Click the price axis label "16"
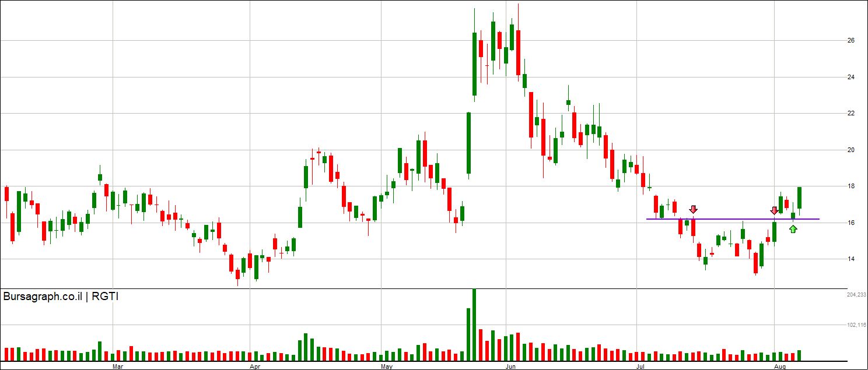Screen dimensions: 868x370 [x=851, y=223]
